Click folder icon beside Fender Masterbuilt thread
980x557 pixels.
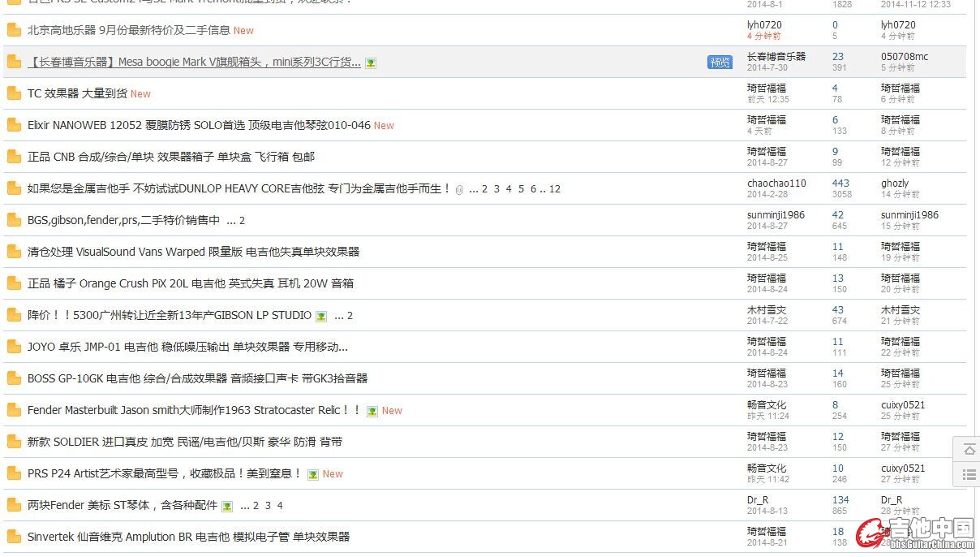14,411
